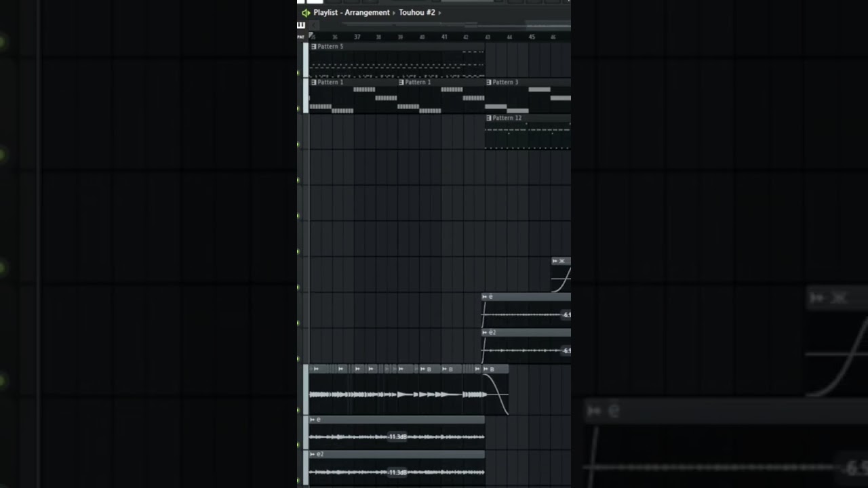The height and width of the screenshot is (488, 868).
Task: Mute the track with the -11.3dB e2 clip
Action: point(299,481)
